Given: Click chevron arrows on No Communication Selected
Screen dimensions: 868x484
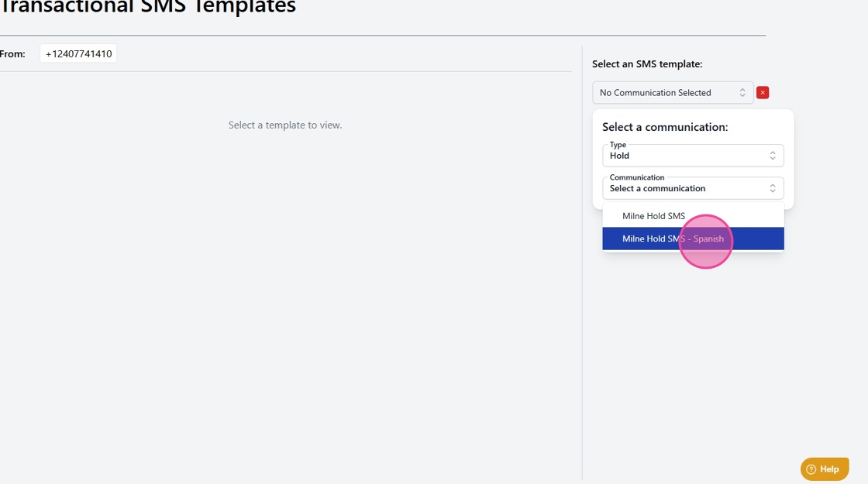Looking at the screenshot, I should pyautogui.click(x=742, y=93).
